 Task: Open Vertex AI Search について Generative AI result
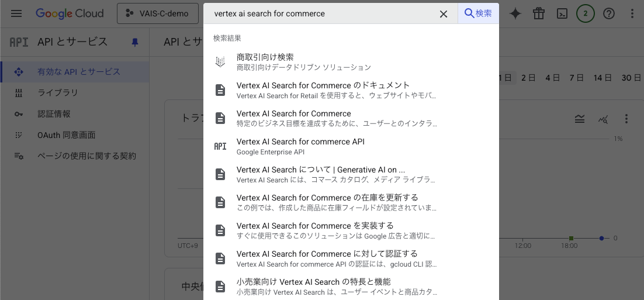(x=351, y=174)
